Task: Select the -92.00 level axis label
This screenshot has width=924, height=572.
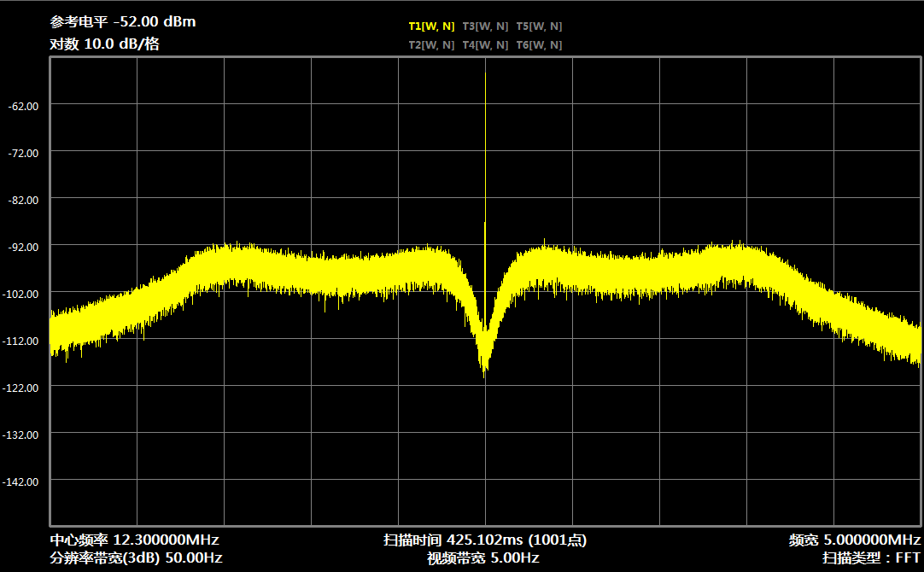Action: (x=23, y=247)
